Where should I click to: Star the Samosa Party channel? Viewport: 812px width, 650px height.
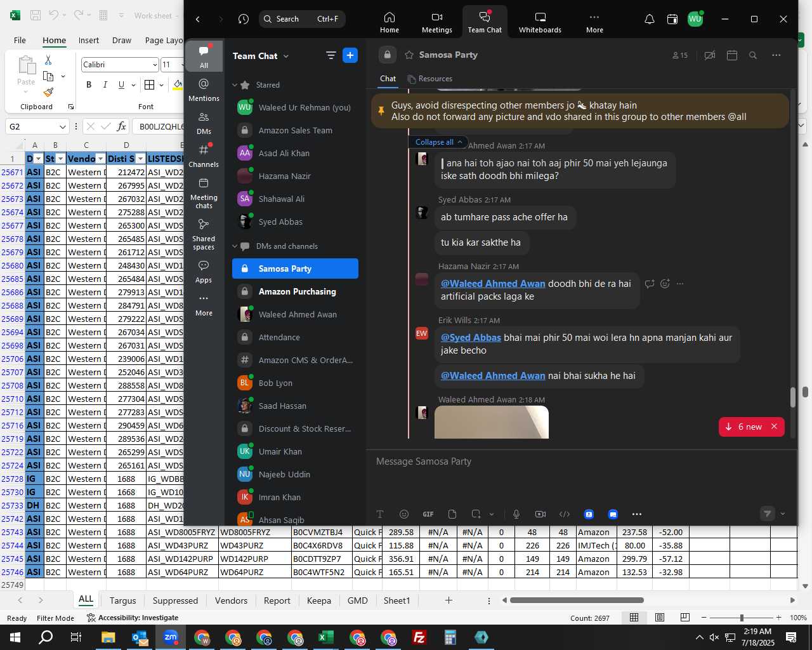[409, 55]
